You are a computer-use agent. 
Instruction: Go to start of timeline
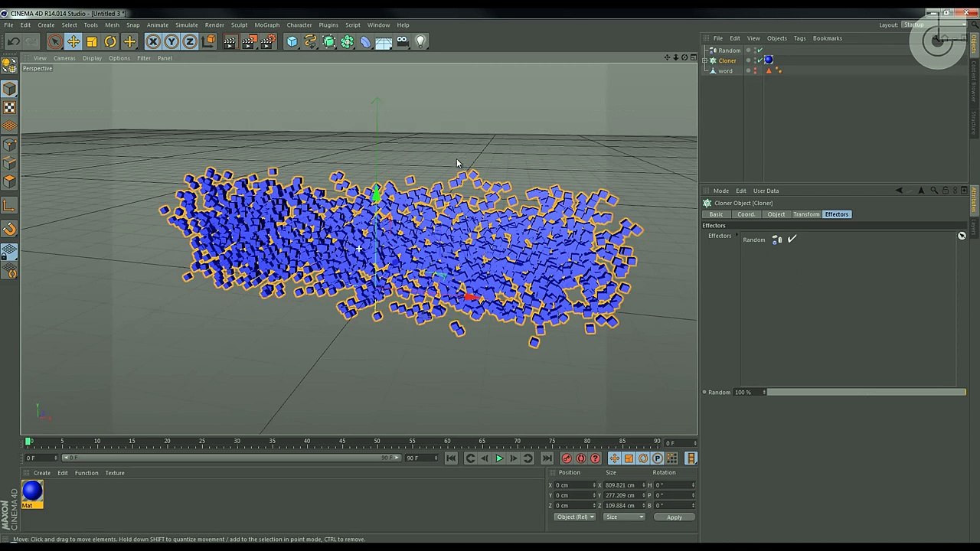pyautogui.click(x=451, y=458)
